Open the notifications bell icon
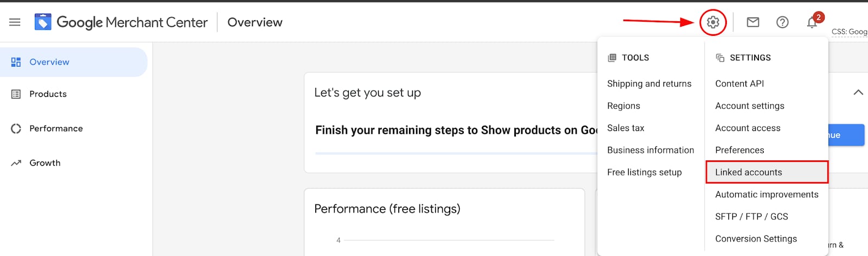The height and width of the screenshot is (256, 868). [812, 22]
